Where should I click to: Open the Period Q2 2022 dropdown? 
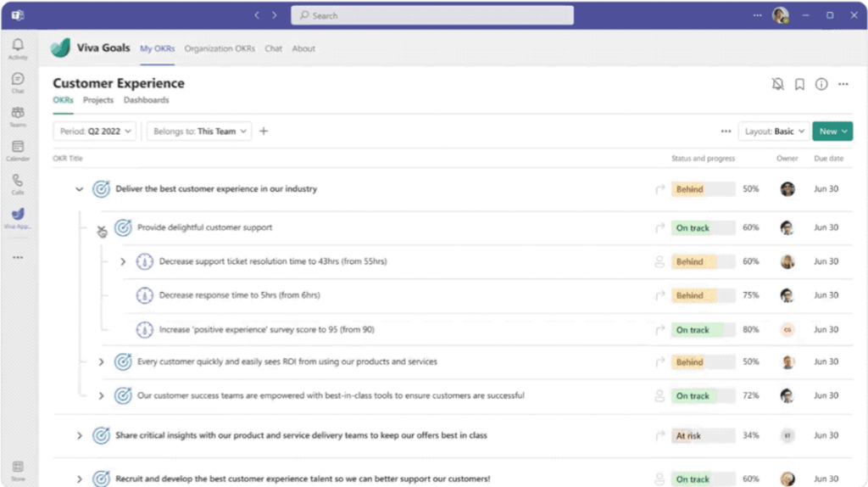pyautogui.click(x=94, y=132)
